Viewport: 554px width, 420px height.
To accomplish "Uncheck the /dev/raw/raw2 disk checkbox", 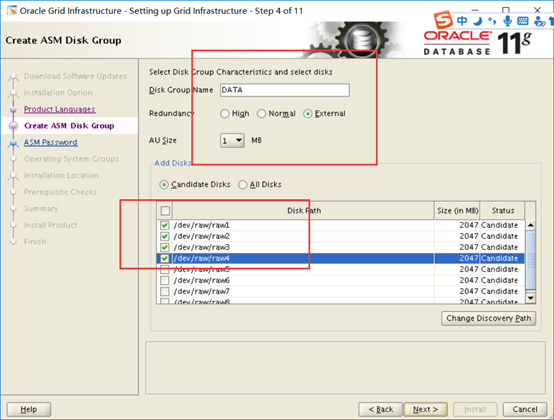I will (164, 236).
